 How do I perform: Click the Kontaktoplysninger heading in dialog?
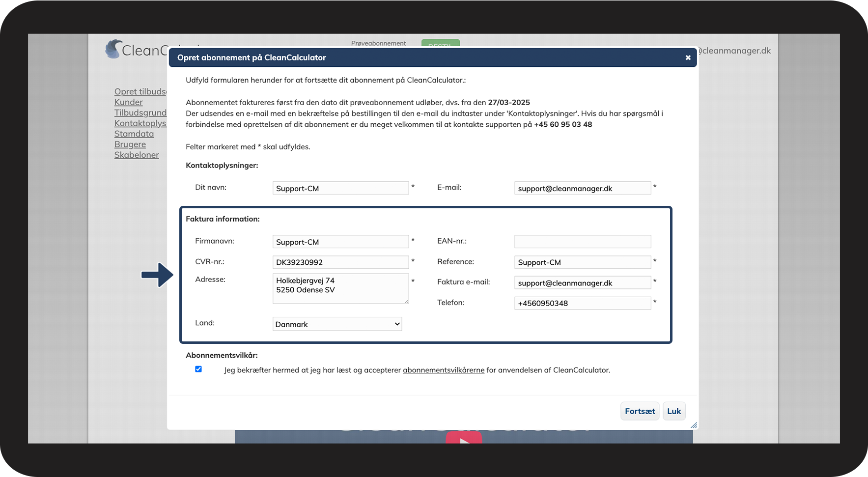click(222, 166)
